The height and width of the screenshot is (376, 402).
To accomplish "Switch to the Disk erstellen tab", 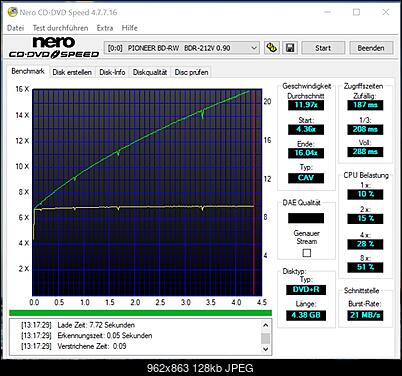I will 72,72.
